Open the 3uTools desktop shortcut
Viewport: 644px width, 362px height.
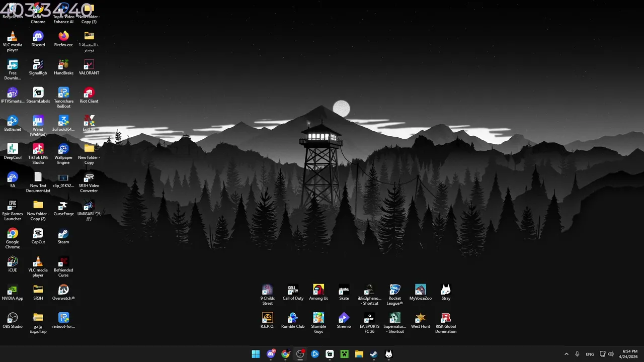[63, 124]
